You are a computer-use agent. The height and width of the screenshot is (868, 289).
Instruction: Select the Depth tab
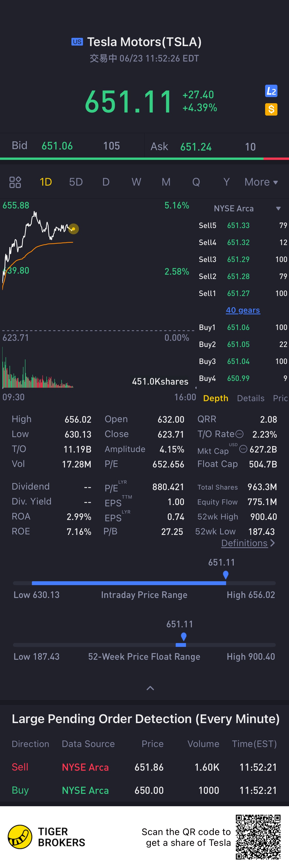point(216,398)
